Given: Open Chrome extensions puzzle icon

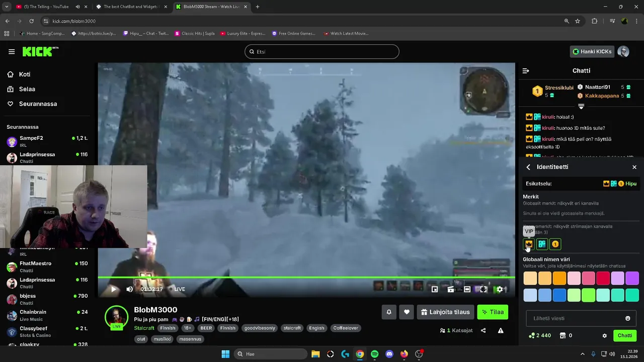Looking at the screenshot, I should 595,21.
